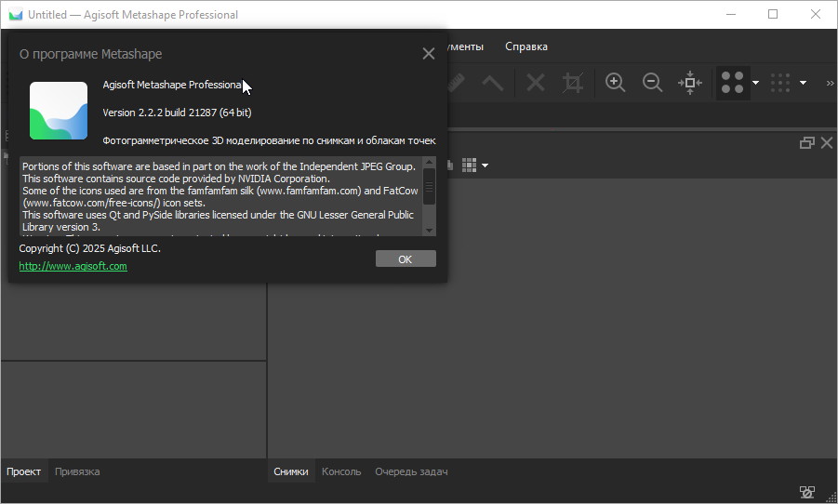Open the dropdown beside four-dot point cloud button
Screen dimensions: 838x504
click(x=755, y=83)
